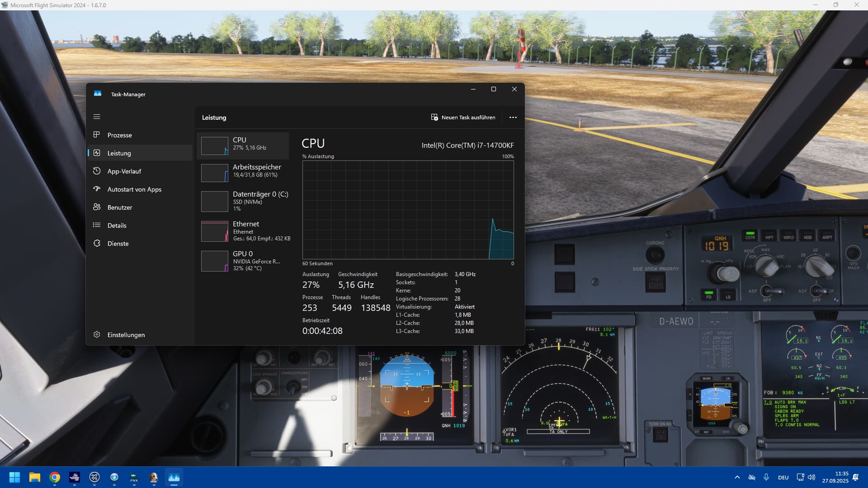
Task: Toggle the ARPT button on EFIS panel
Action: coord(827,236)
